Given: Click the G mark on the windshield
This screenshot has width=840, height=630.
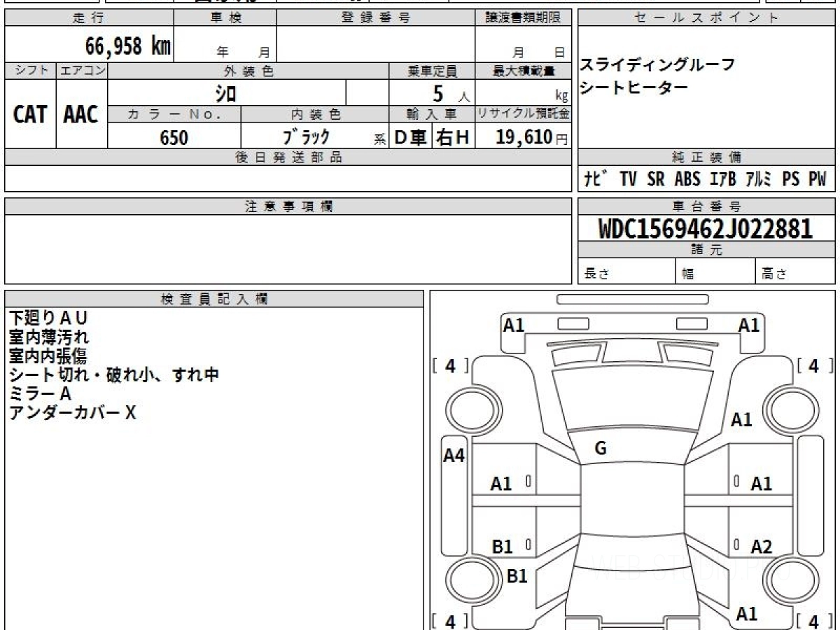Looking at the screenshot, I should [x=600, y=449].
